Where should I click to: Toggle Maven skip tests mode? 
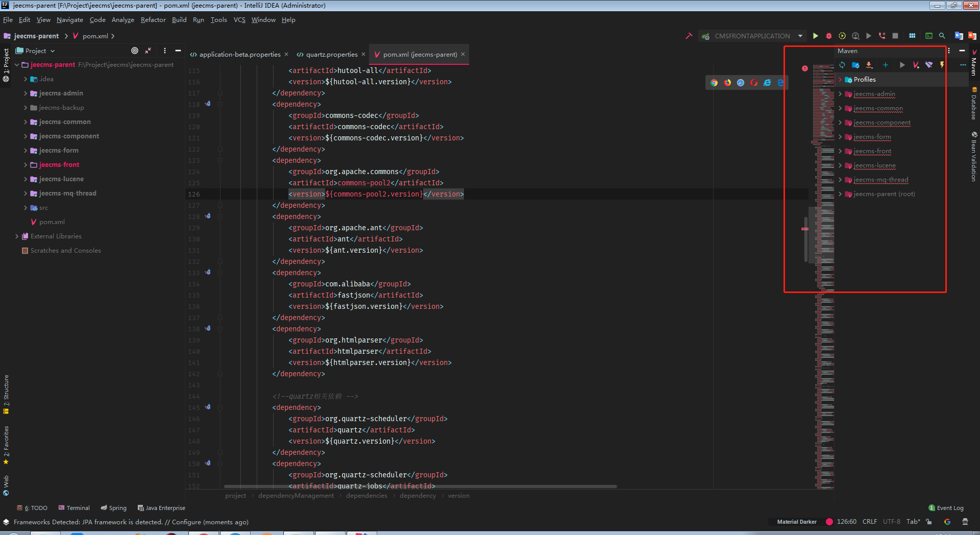click(942, 65)
